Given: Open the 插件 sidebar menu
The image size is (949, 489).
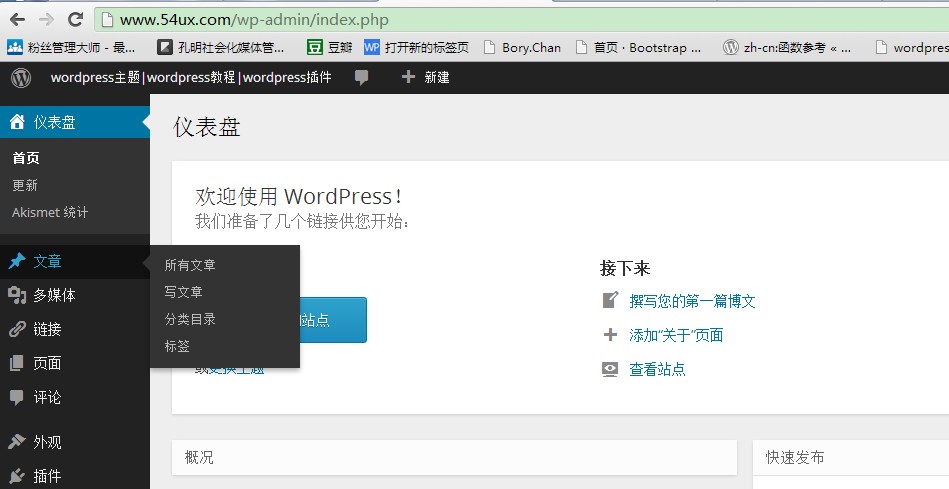Looking at the screenshot, I should (x=74, y=476).
